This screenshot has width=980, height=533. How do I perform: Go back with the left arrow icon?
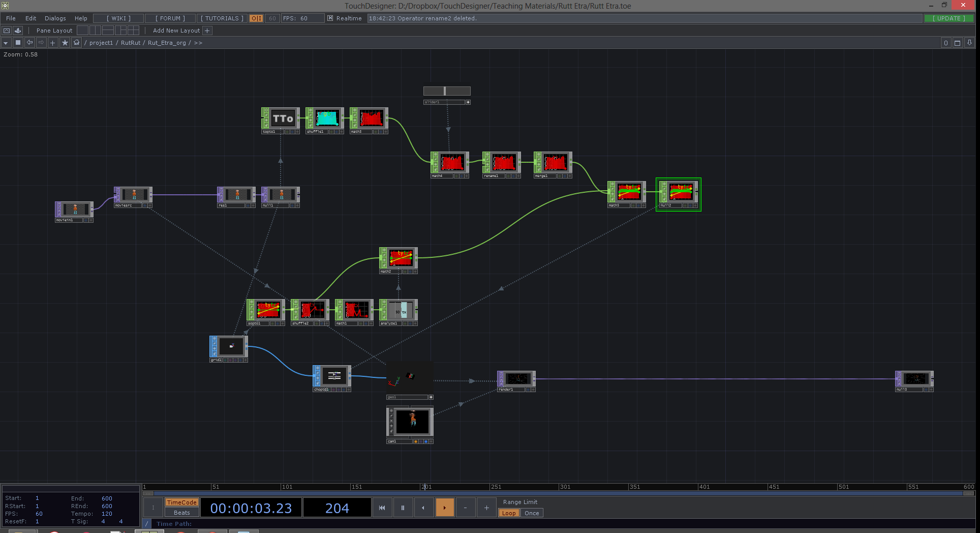coord(29,43)
